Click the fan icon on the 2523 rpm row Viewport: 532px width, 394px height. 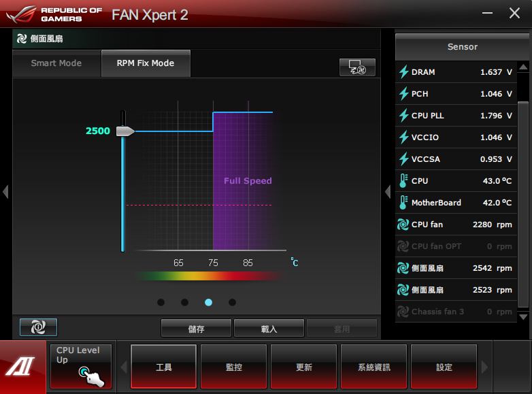pyautogui.click(x=403, y=290)
